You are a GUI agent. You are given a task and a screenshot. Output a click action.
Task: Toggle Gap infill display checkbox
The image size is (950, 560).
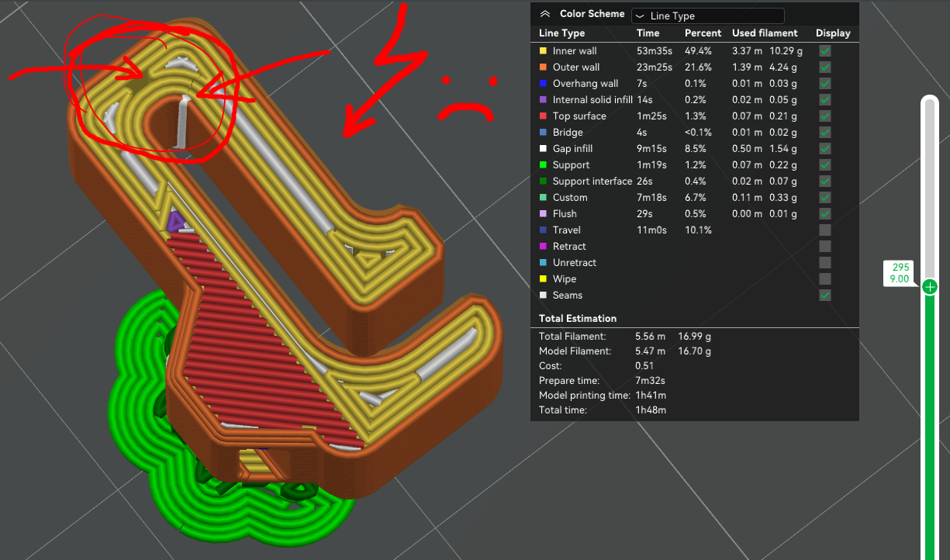point(825,149)
